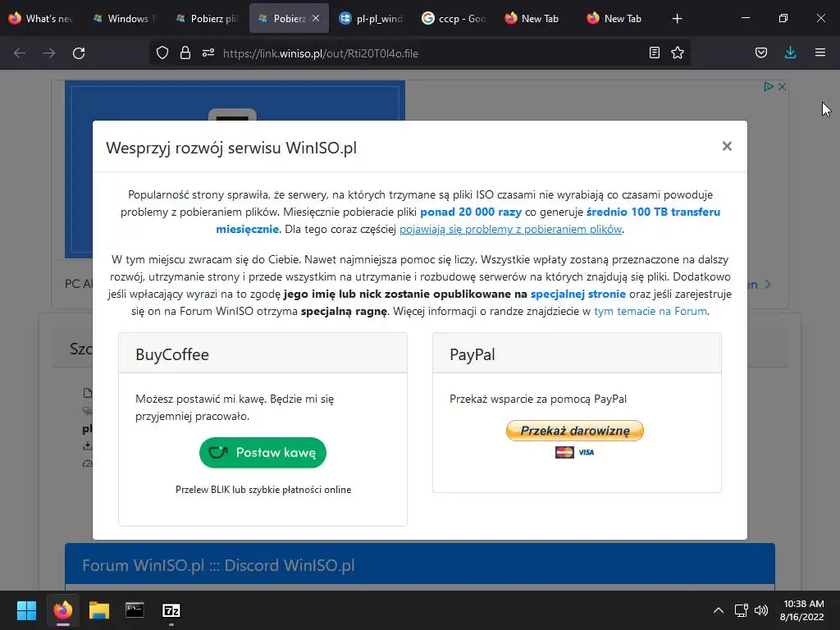Viewport: 840px width, 630px height.
Task: Go back to the previous page
Action: 20,53
